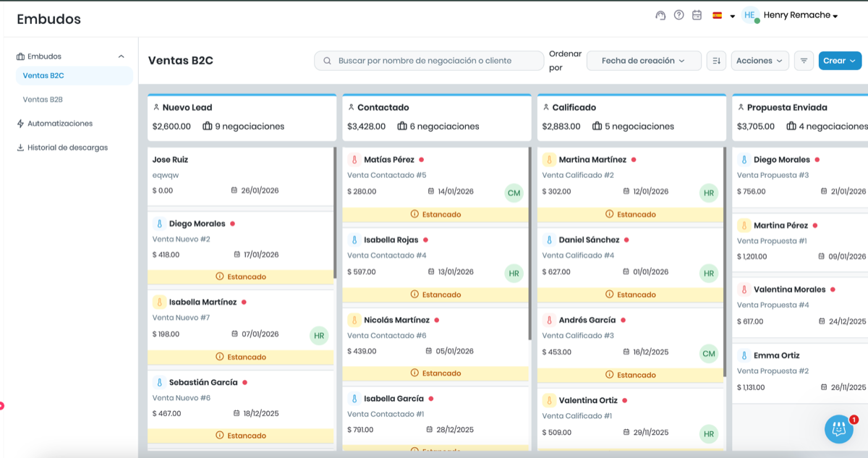Click the hot temperature icon on Matías Pérez card
The width and height of the screenshot is (868, 458).
[x=354, y=159]
